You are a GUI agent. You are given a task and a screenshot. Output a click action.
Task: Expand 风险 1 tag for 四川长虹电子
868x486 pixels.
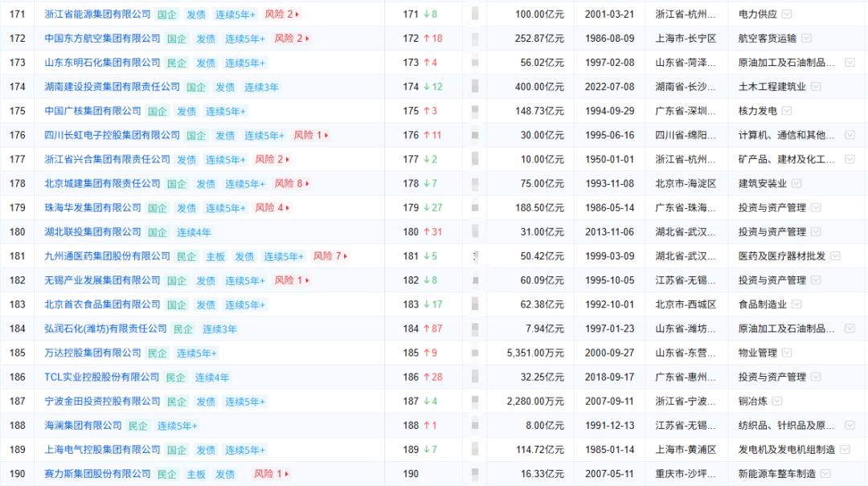(x=311, y=135)
